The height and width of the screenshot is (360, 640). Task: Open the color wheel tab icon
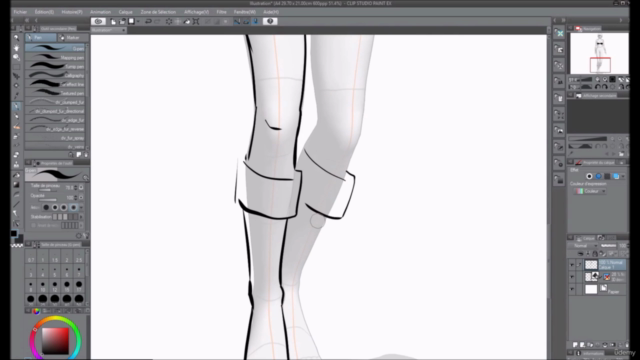click(x=36, y=311)
